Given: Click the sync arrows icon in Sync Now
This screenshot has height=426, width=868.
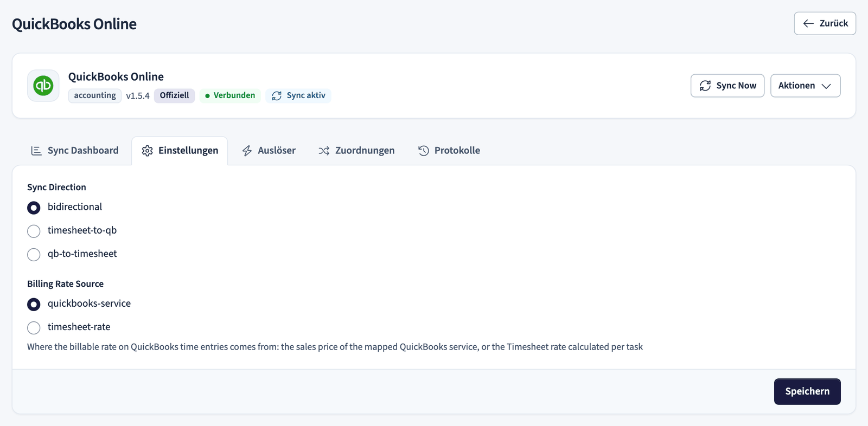Looking at the screenshot, I should [x=705, y=86].
